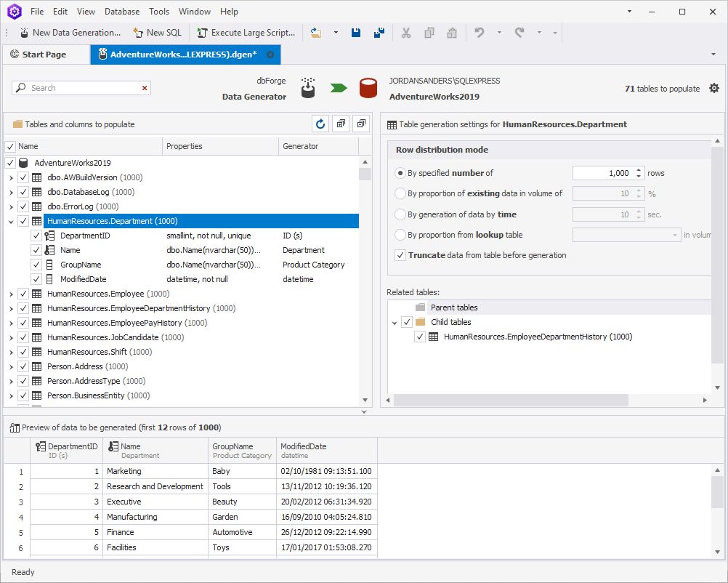Click the Cut scissors icon
The width and height of the screenshot is (728, 583).
[406, 33]
